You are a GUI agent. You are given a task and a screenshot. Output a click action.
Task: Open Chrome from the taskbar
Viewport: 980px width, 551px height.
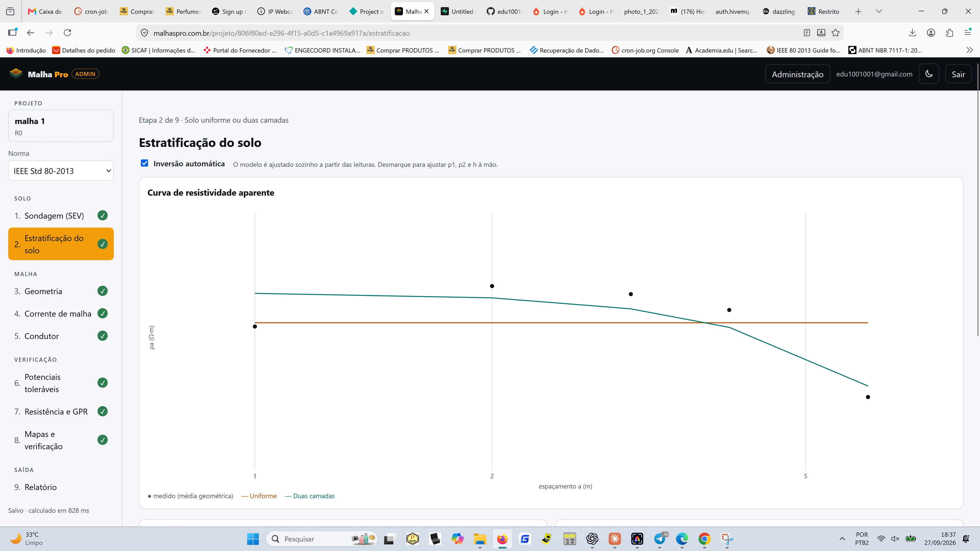click(704, 539)
